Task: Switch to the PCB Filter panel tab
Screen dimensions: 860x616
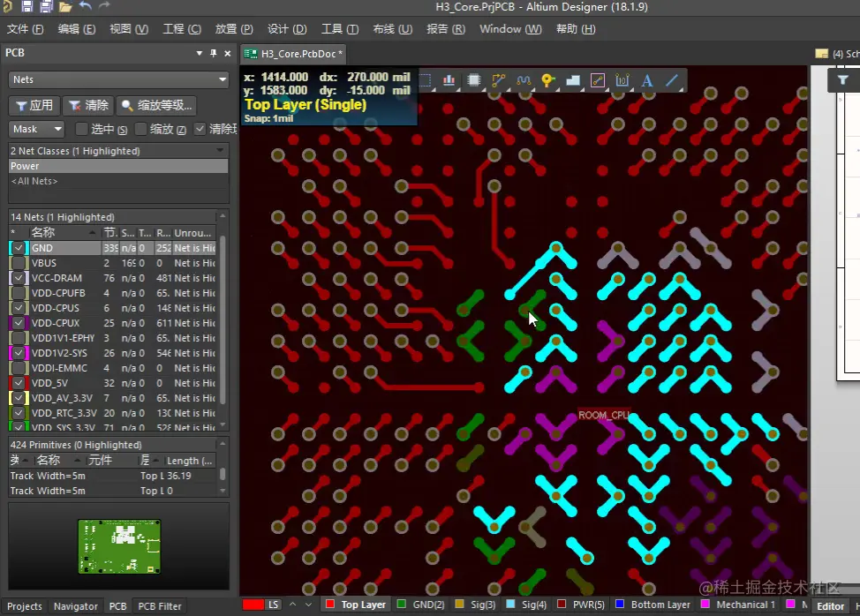Action: [x=160, y=606]
